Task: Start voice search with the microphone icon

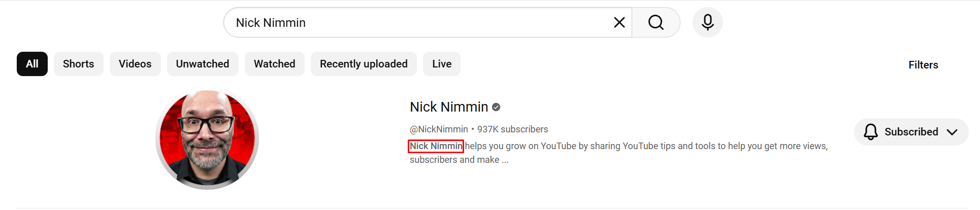Action: [x=707, y=22]
